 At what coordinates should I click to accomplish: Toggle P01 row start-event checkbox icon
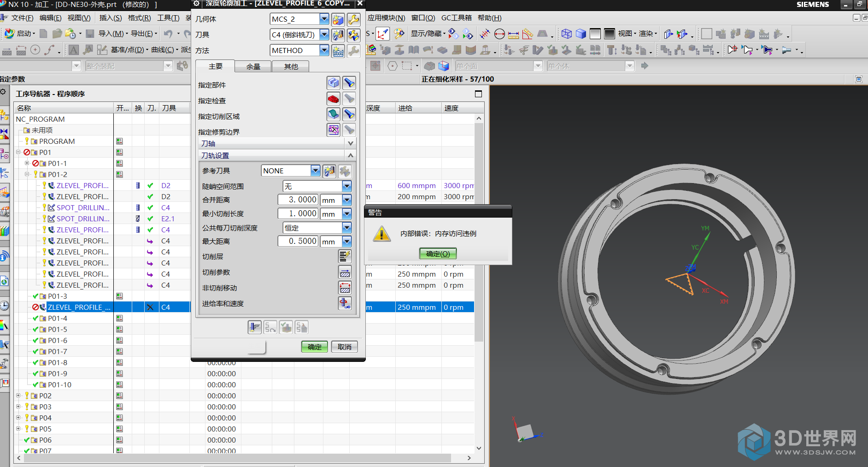119,152
